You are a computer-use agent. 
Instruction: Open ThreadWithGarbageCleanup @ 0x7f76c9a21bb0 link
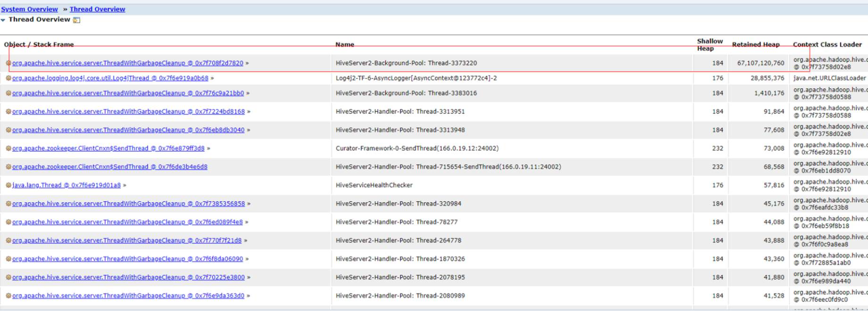[128, 93]
